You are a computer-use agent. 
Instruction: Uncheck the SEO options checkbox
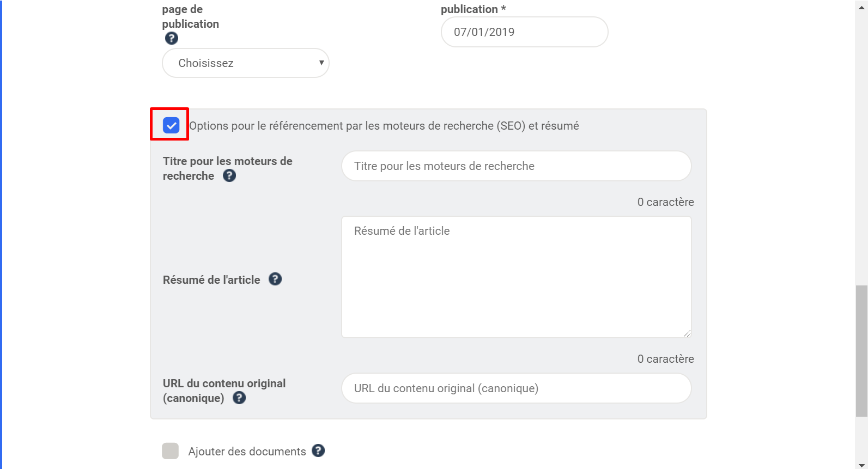click(171, 125)
